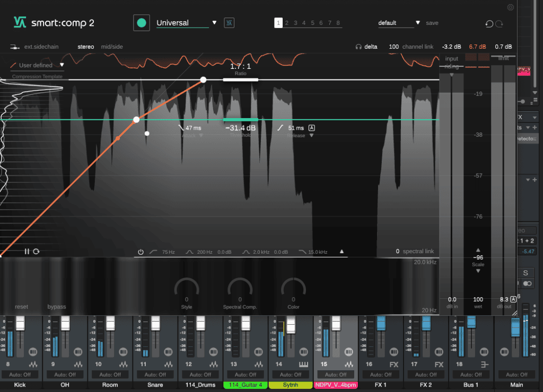Click the save preset link
Image resolution: width=543 pixels, height=392 pixels.
[x=432, y=23]
